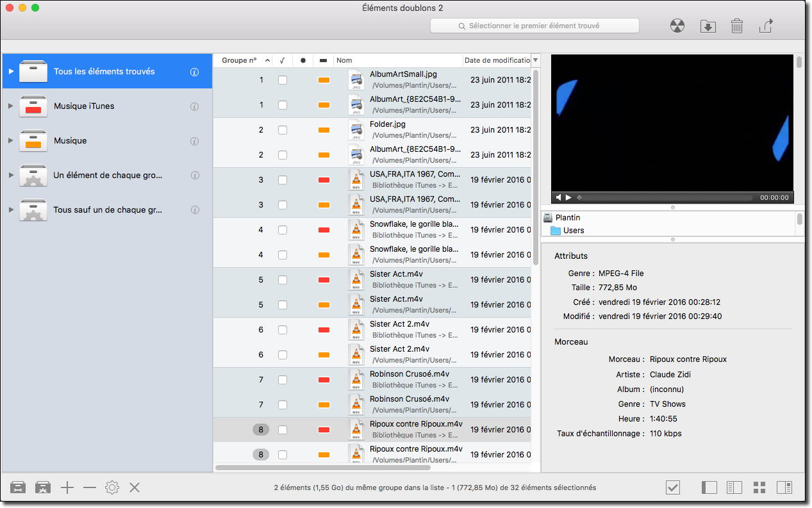Select the first Sister Act 2.m4v file name

[399, 324]
